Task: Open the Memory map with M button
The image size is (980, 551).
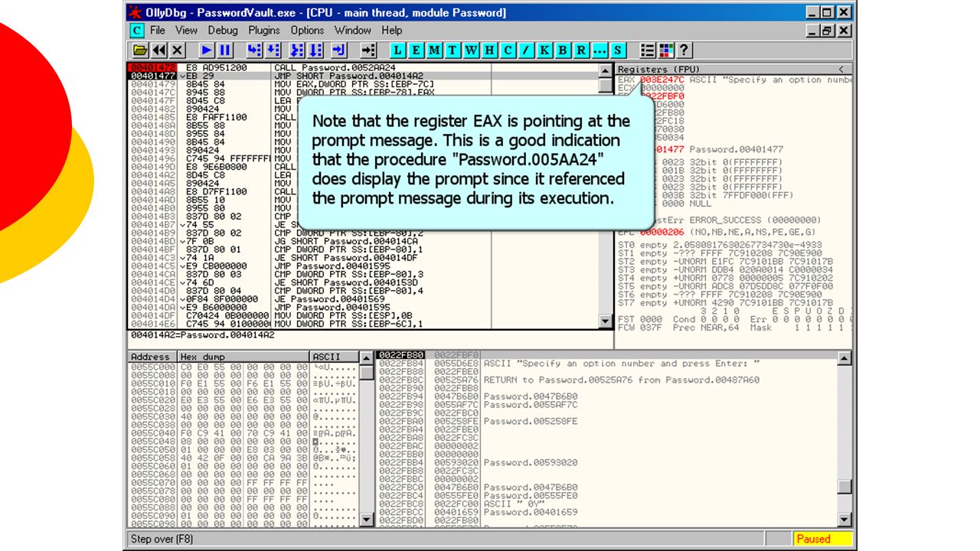Action: point(434,51)
